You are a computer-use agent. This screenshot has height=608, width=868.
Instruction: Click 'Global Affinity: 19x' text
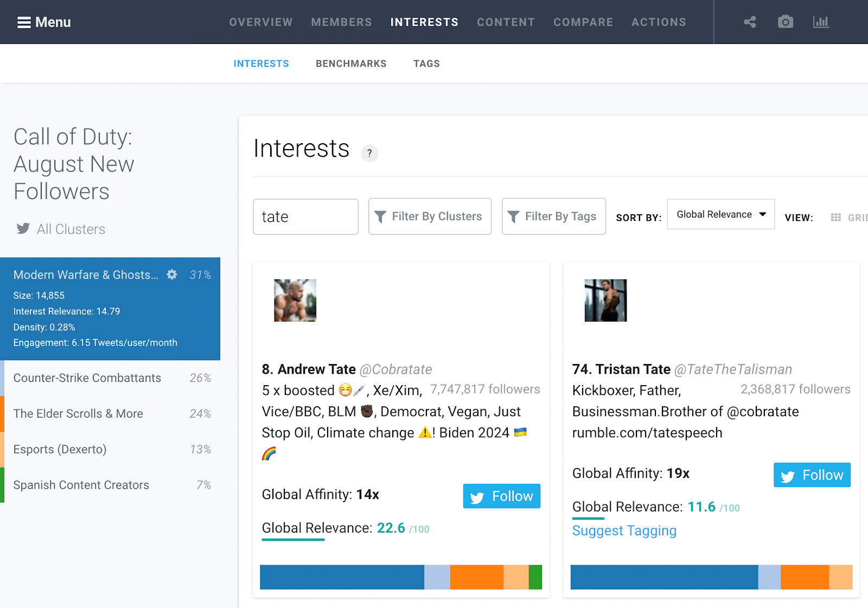coord(630,473)
